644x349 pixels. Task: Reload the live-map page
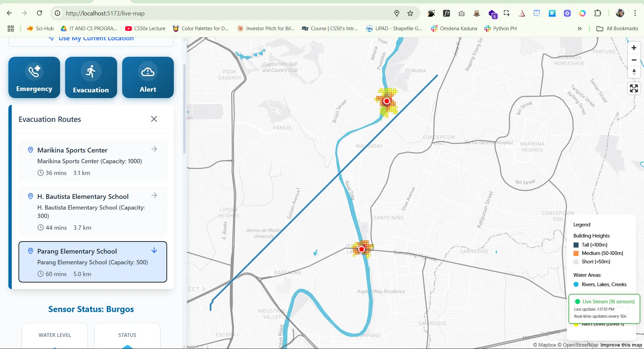[x=39, y=13]
